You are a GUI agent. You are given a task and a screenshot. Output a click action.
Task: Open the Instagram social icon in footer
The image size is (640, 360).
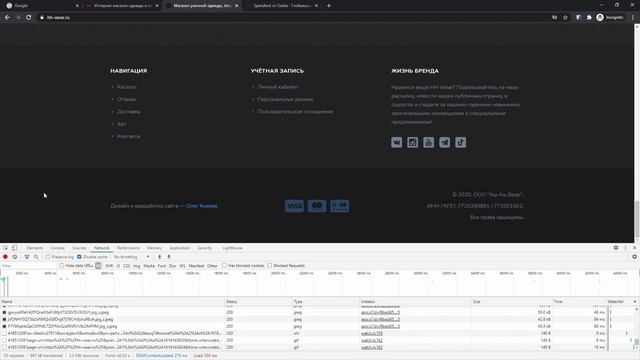click(413, 142)
